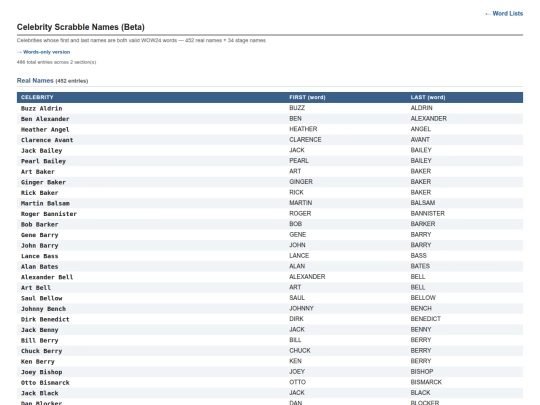
Task: Select the word ANGEL
Action: click(420, 129)
